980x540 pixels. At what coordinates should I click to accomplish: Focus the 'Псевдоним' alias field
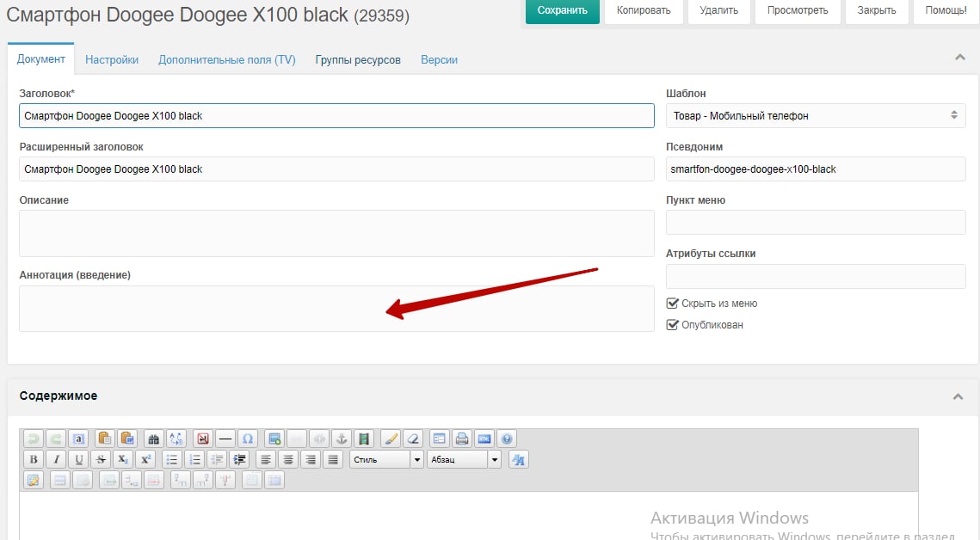(816, 169)
